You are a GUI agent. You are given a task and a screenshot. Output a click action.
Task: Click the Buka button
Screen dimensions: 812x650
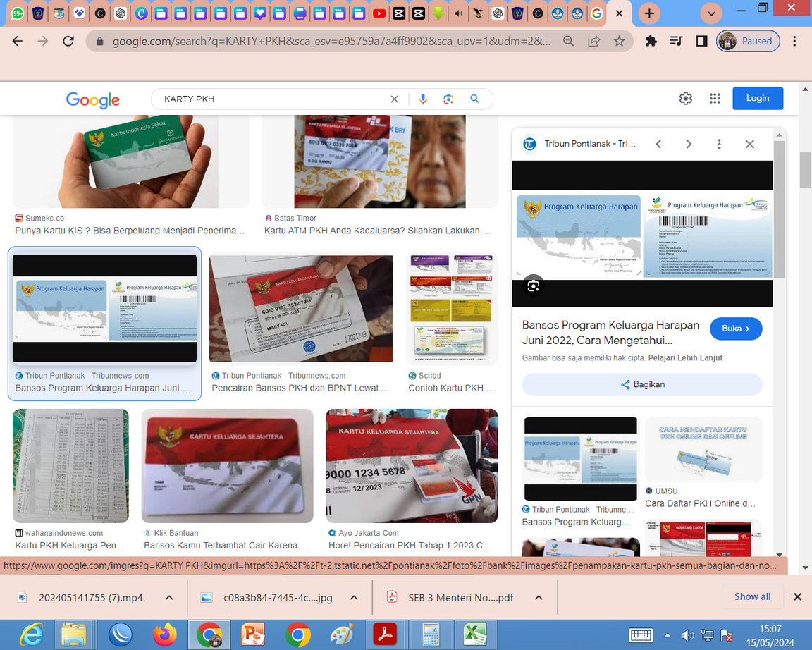pyautogui.click(x=736, y=329)
